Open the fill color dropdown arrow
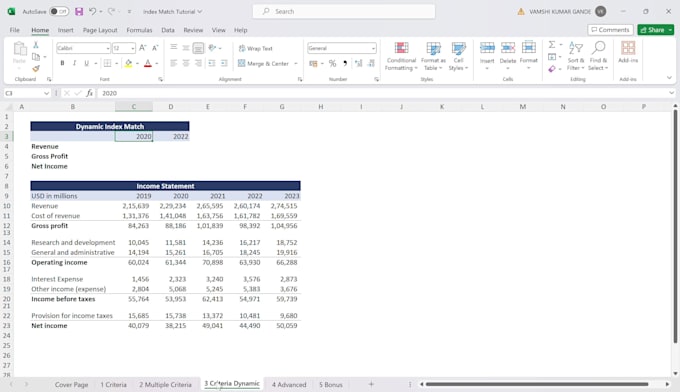 [137, 64]
